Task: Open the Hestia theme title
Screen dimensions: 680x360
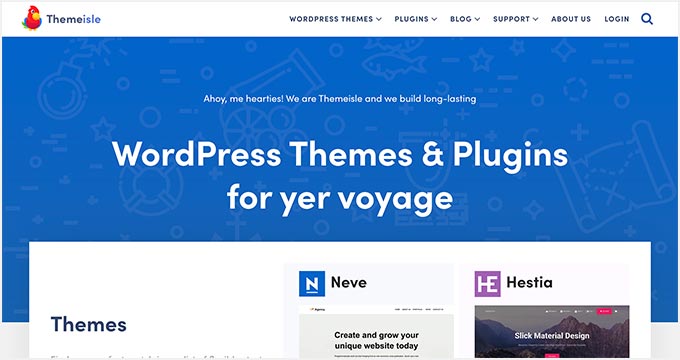Action: pos(530,282)
